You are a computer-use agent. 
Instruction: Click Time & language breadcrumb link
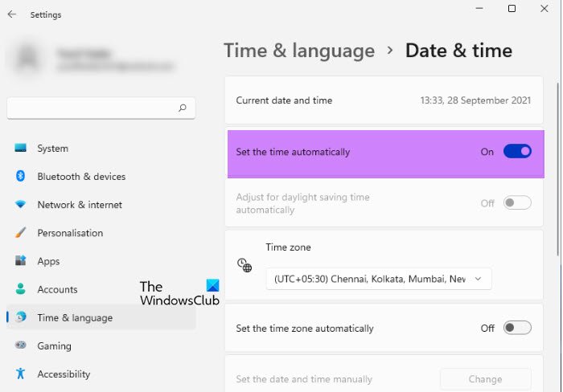tap(299, 51)
